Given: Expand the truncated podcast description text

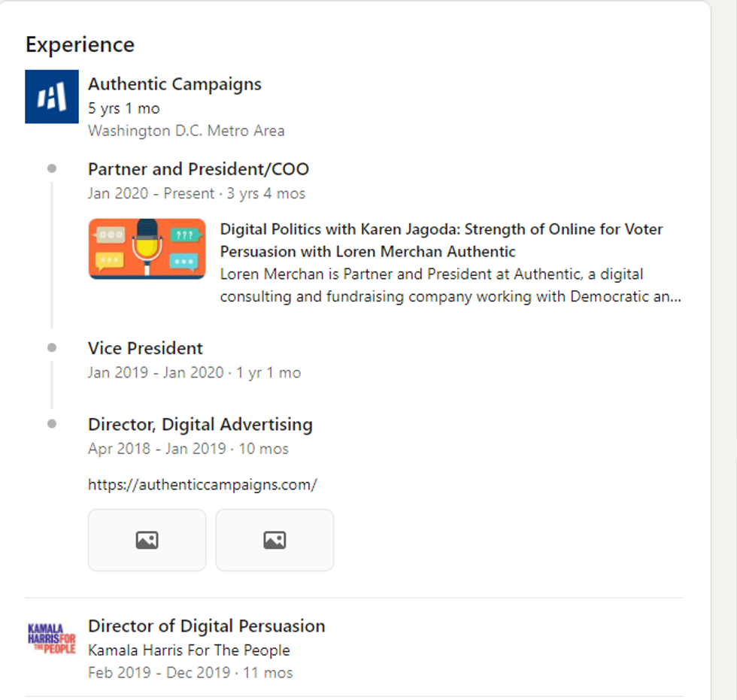Looking at the screenshot, I should [450, 286].
